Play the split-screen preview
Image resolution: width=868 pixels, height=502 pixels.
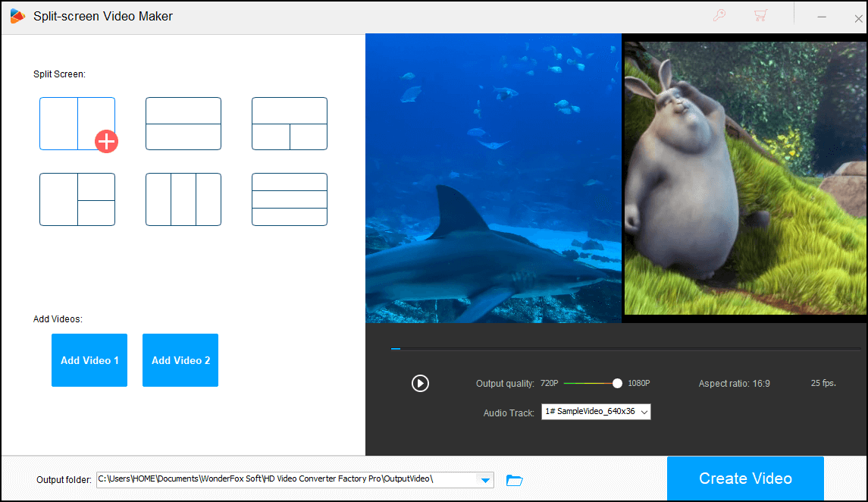click(x=420, y=383)
